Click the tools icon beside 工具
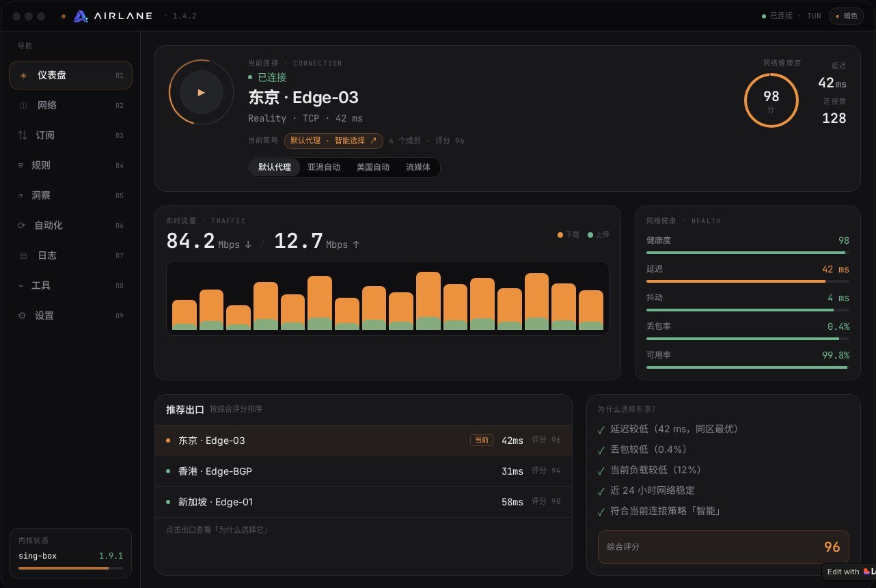Screen dimensions: 876x588 tap(20, 285)
